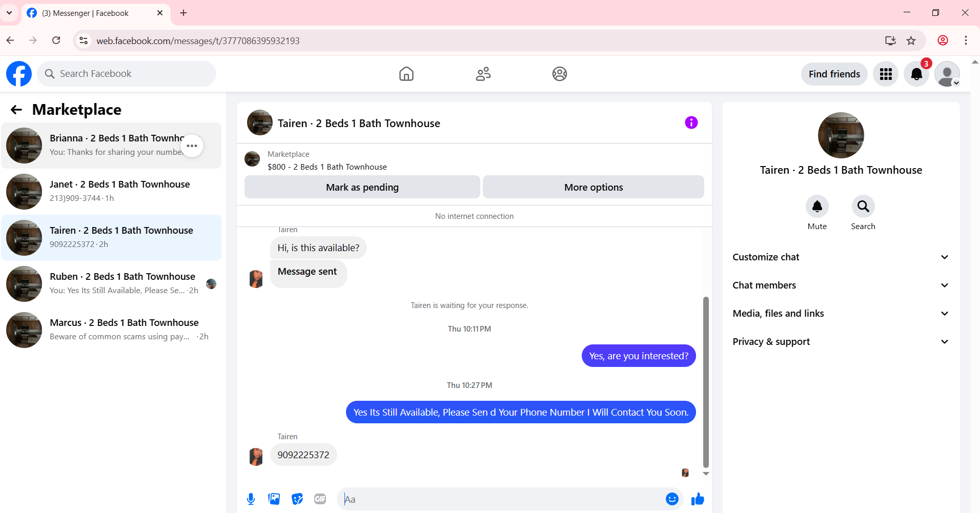Open Chrome tab search dropdown

point(9,13)
